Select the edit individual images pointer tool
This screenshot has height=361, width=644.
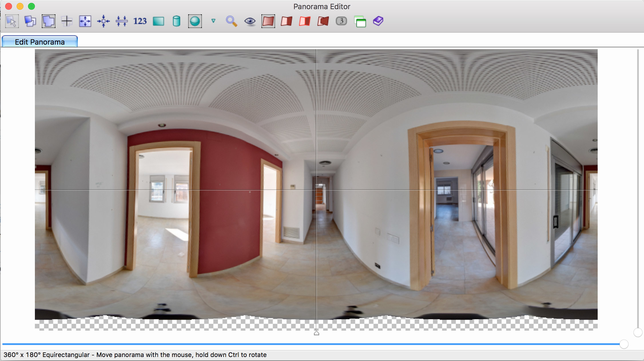click(x=12, y=21)
